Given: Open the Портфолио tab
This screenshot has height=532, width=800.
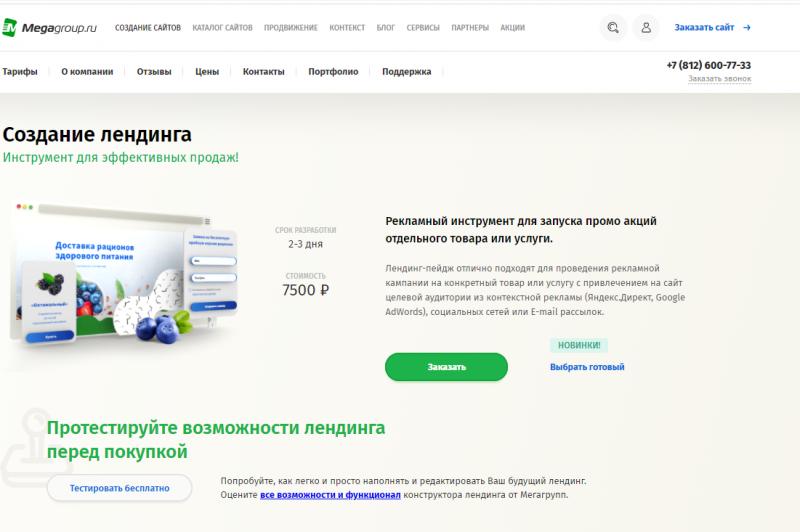Looking at the screenshot, I should pos(333,71).
